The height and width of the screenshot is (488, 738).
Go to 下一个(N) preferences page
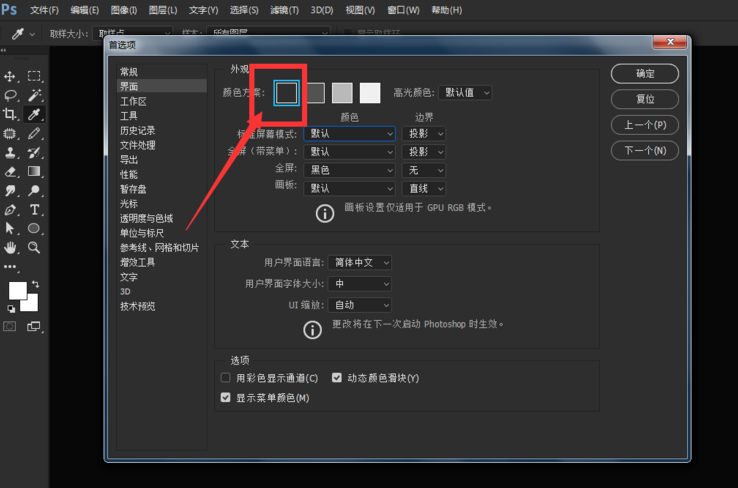[645, 151]
